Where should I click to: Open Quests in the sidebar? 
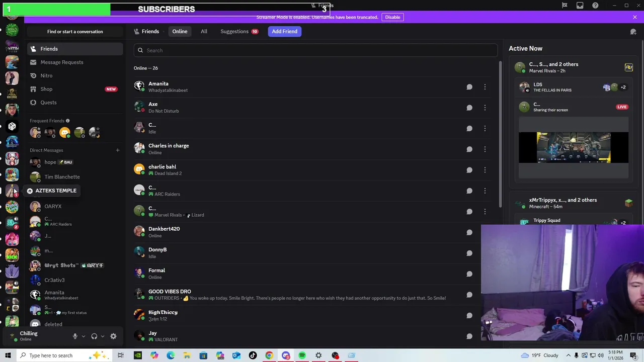(x=75, y=103)
